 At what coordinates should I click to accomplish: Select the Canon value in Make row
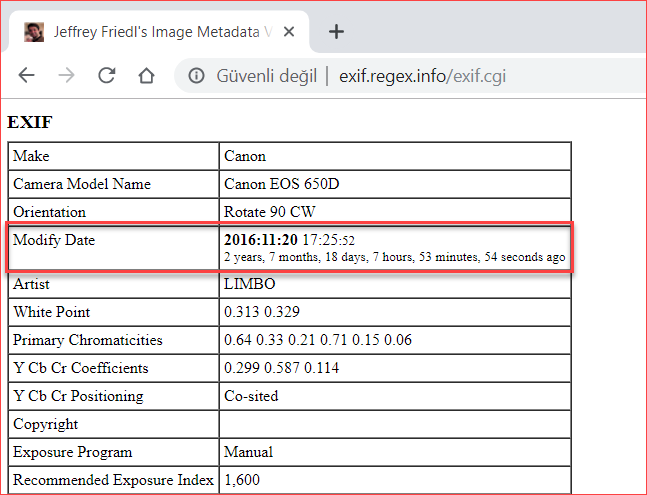(245, 156)
